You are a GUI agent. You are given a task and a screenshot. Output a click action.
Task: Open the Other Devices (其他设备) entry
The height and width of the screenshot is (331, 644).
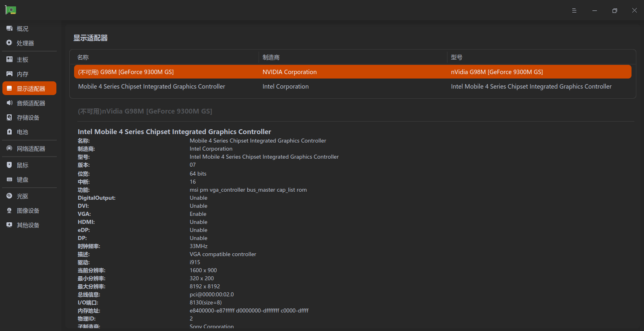coord(28,225)
